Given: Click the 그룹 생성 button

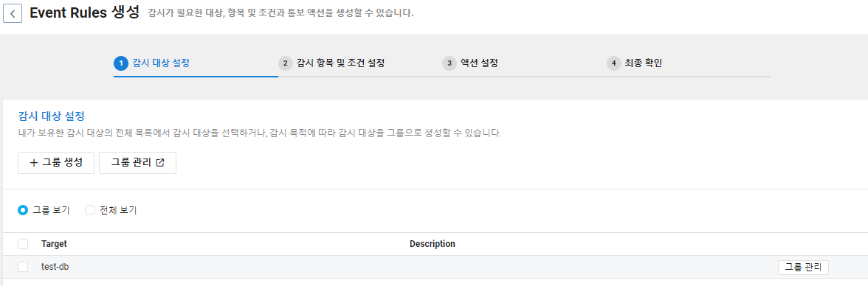Looking at the screenshot, I should [x=56, y=163].
